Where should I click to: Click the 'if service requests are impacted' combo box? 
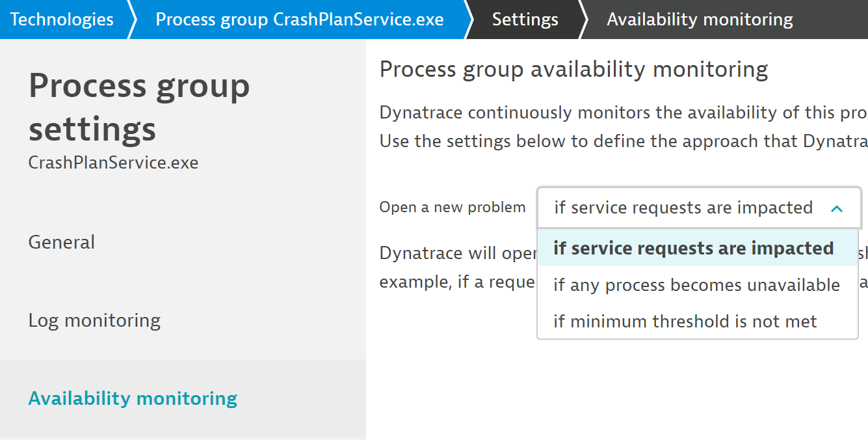pyautogui.click(x=683, y=208)
